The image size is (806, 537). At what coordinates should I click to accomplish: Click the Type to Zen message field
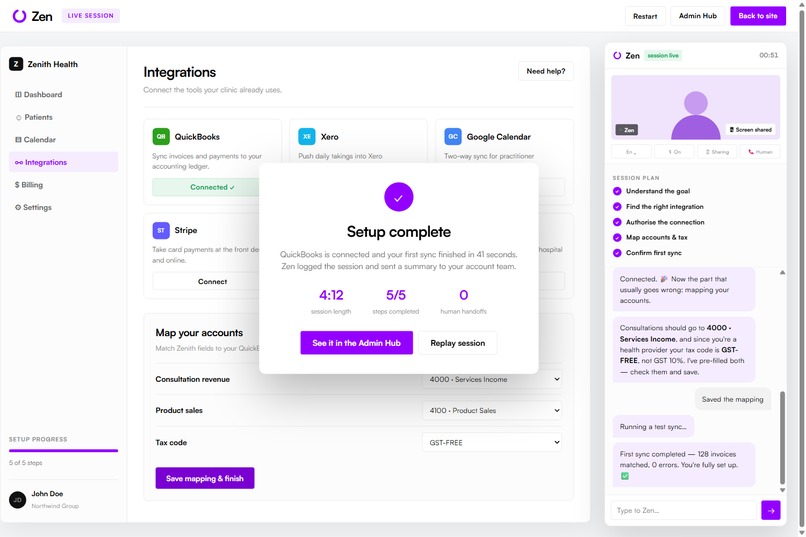(684, 510)
